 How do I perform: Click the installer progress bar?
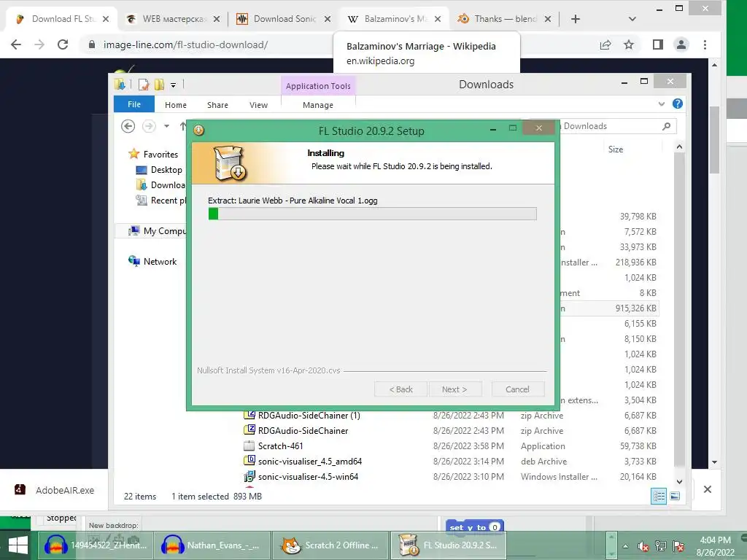click(x=372, y=214)
